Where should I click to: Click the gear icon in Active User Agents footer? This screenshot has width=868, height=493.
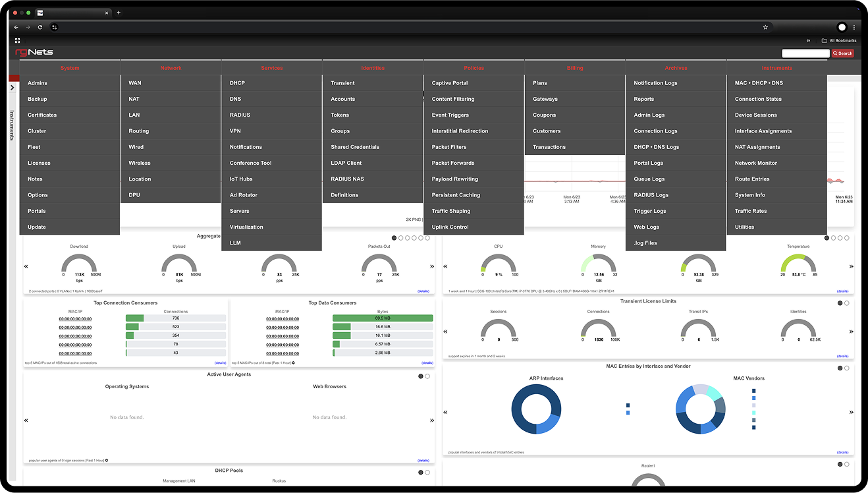point(107,460)
